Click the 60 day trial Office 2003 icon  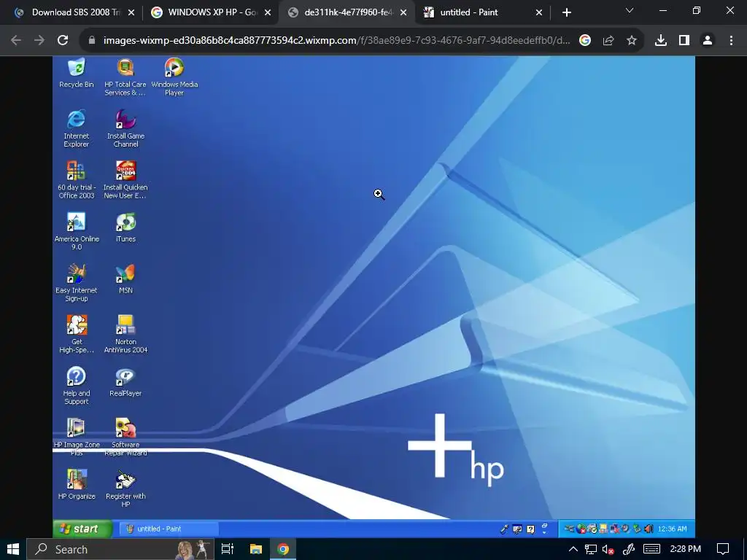pos(76,179)
